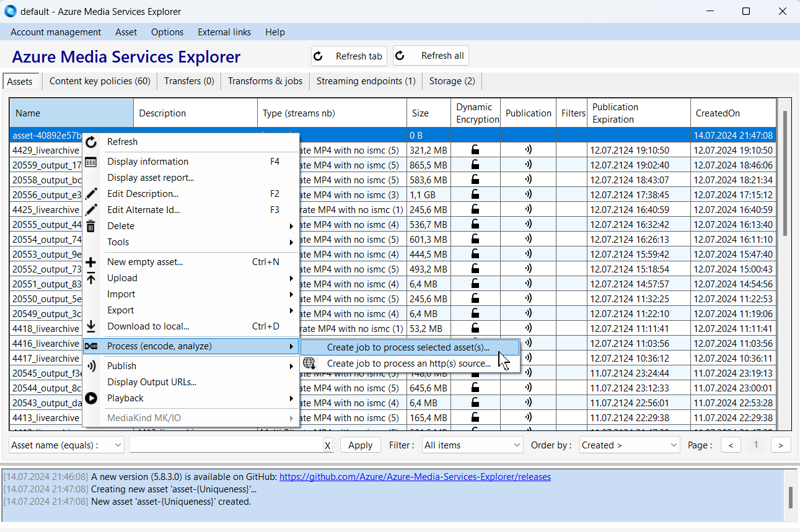Image resolution: width=800 pixels, height=532 pixels.
Task: Click the pencil icon beside Edit Description
Action: [91, 194]
